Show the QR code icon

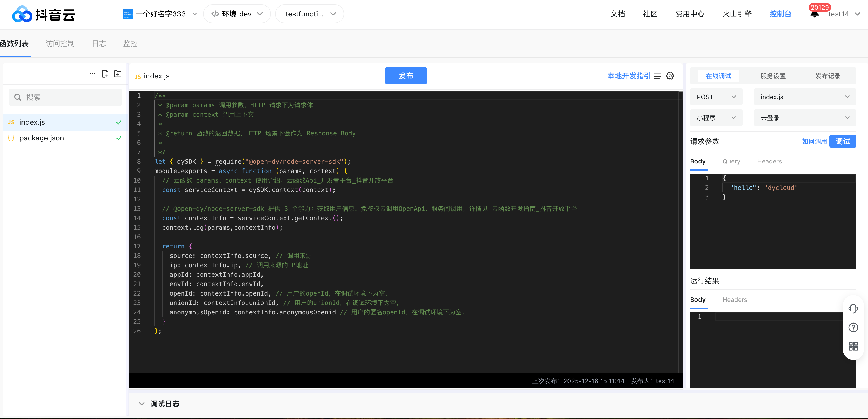tap(853, 346)
